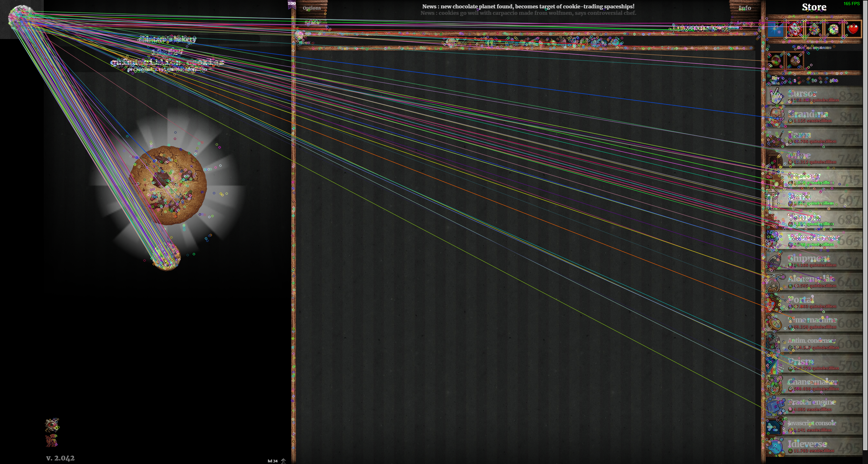868x464 pixels.
Task: Switch store mode to Buy
Action: pos(775,78)
